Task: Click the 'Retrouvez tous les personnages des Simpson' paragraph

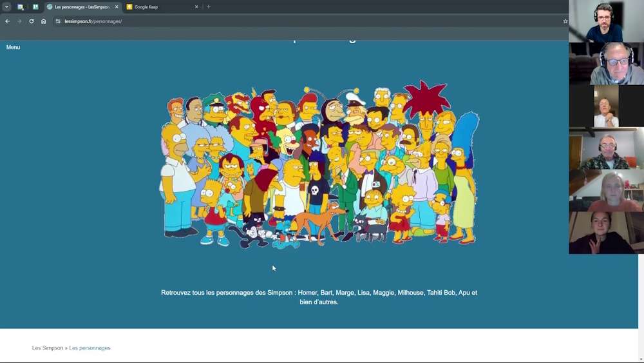Action: 319,297
